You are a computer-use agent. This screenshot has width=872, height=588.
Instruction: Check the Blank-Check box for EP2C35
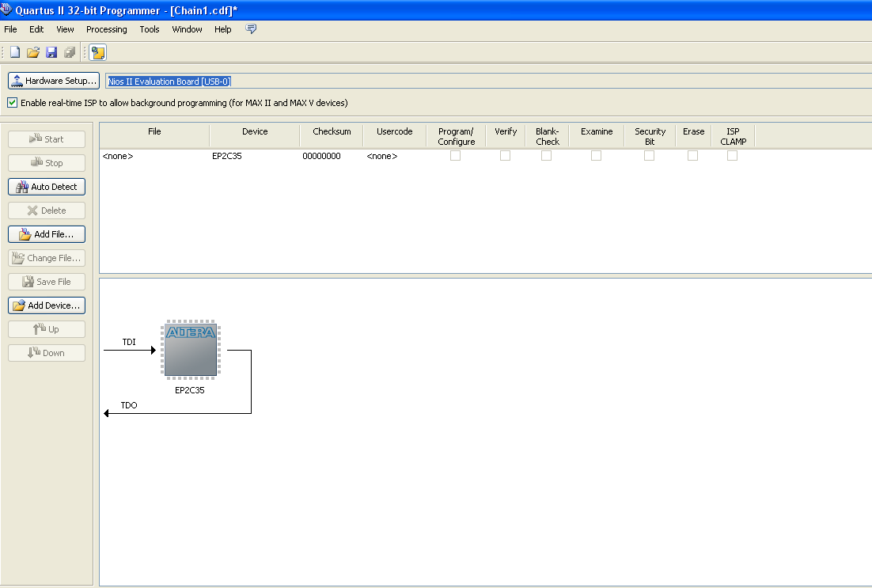(x=546, y=156)
